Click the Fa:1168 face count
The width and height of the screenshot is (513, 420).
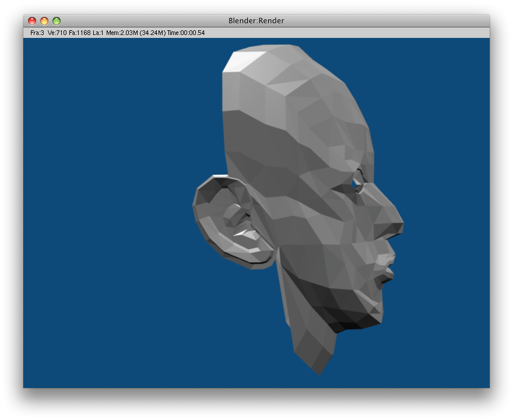(80, 33)
